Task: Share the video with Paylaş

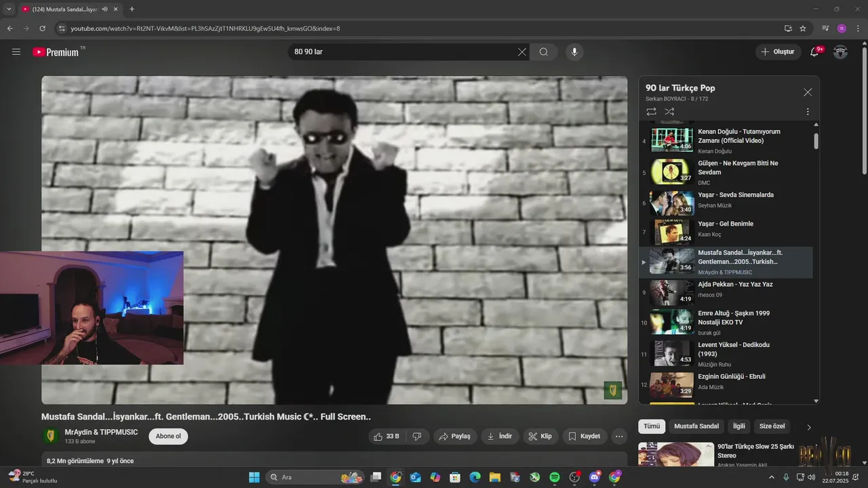Action: (x=455, y=436)
